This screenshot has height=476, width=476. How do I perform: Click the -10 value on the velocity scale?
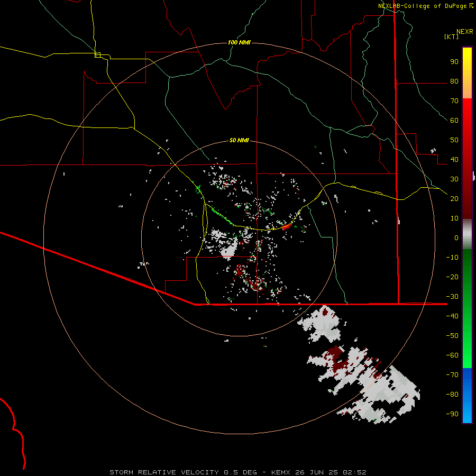(x=452, y=258)
